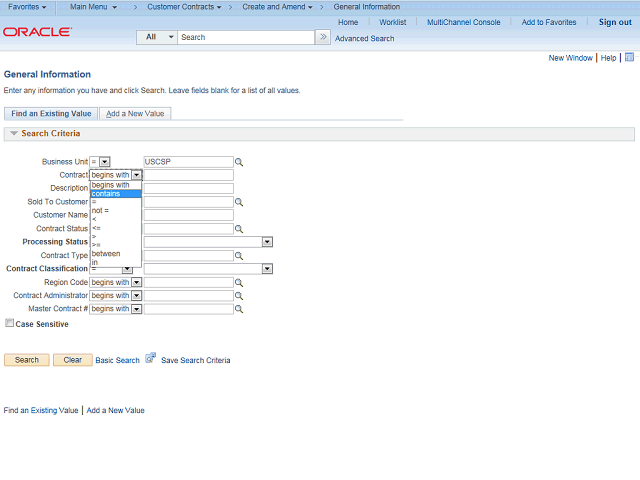The width and height of the screenshot is (640, 480).
Task: Open MultiChannel Console link
Action: [464, 22]
